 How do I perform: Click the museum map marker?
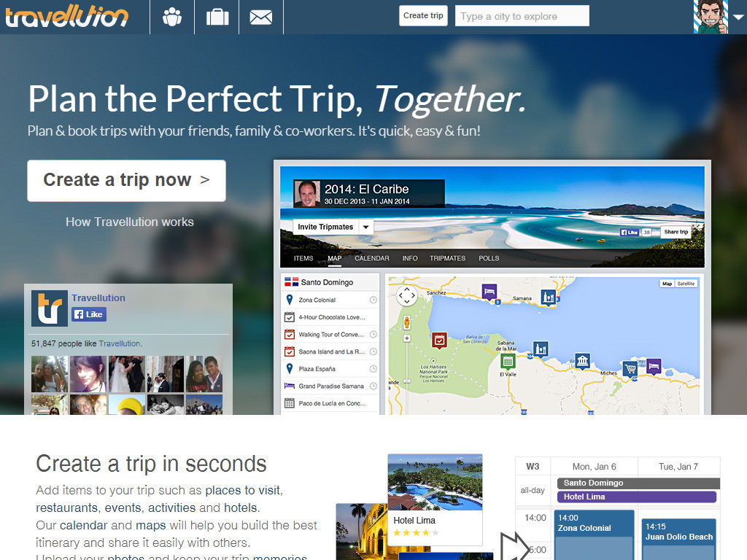coord(582,361)
